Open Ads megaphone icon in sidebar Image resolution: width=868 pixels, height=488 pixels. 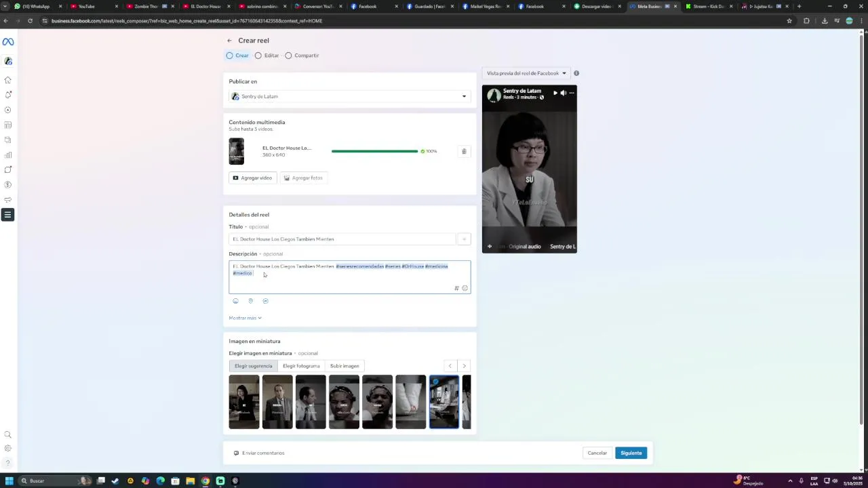tap(7, 199)
